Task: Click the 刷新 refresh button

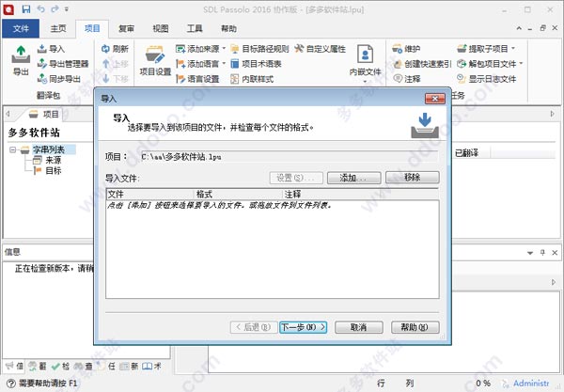Action: point(115,49)
